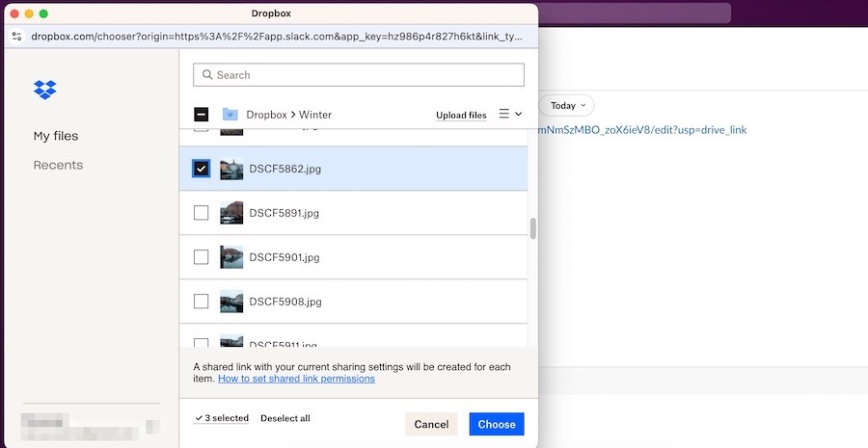Screen dimensions: 868x448
Task: Click the DSCF5901.jpg thumbnail
Action: click(231, 257)
